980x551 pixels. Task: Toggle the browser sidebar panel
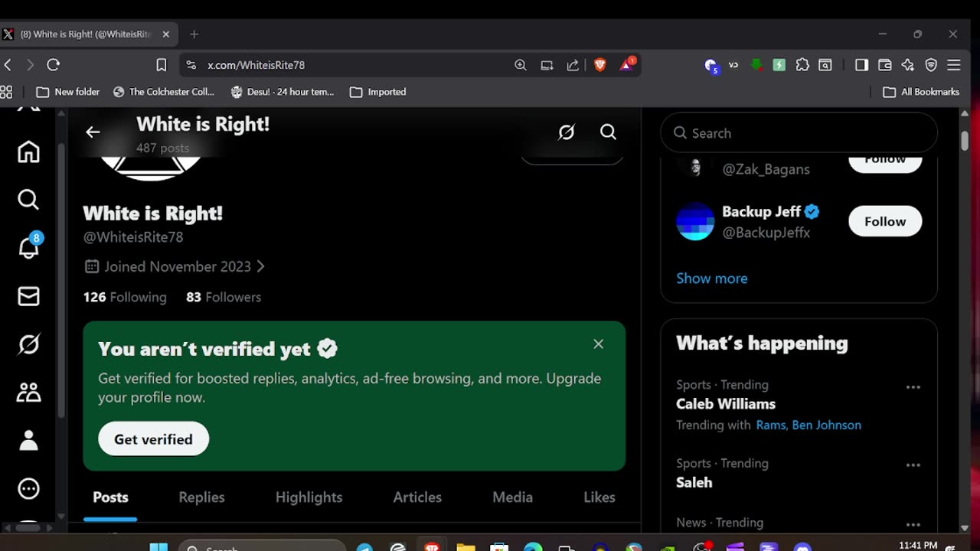point(861,65)
